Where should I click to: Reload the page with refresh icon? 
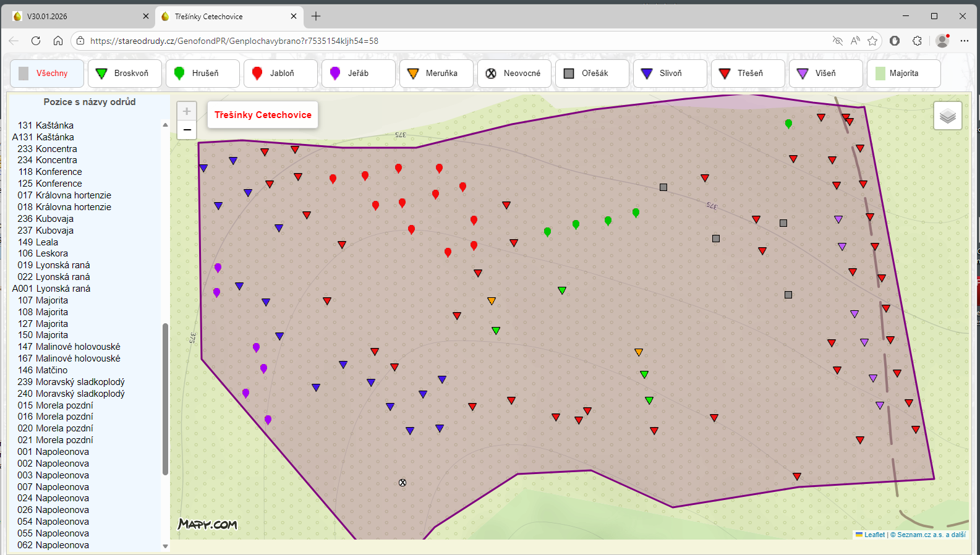point(36,41)
